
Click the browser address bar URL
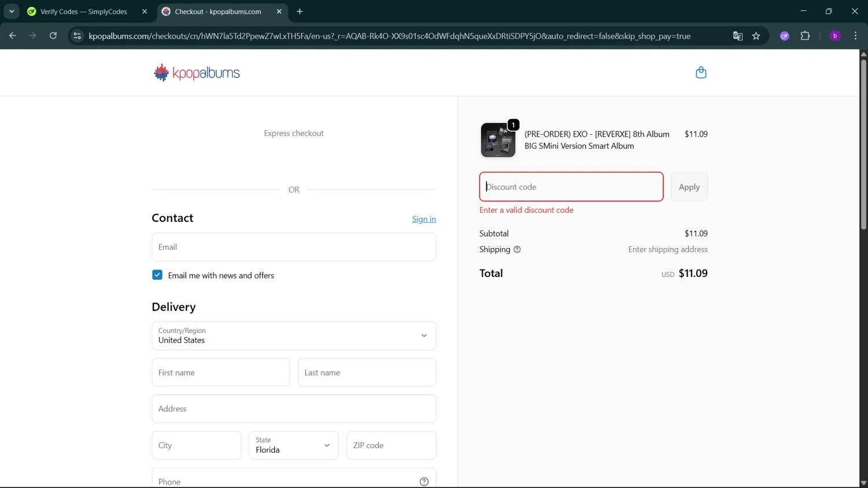(389, 36)
